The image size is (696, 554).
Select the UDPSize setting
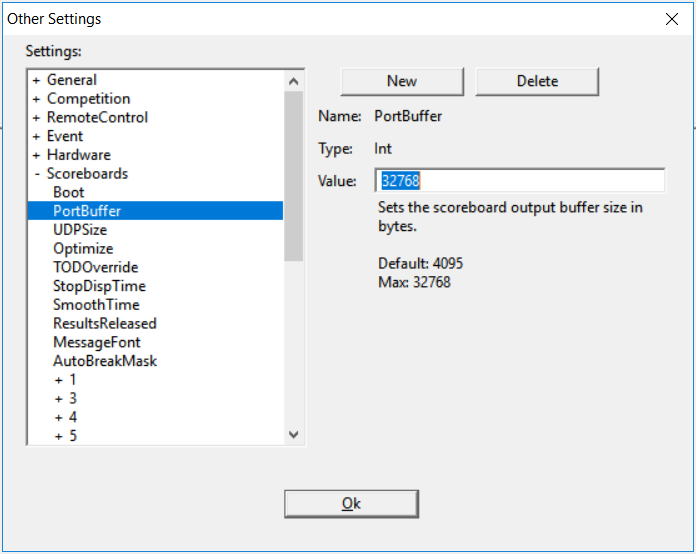(x=80, y=230)
